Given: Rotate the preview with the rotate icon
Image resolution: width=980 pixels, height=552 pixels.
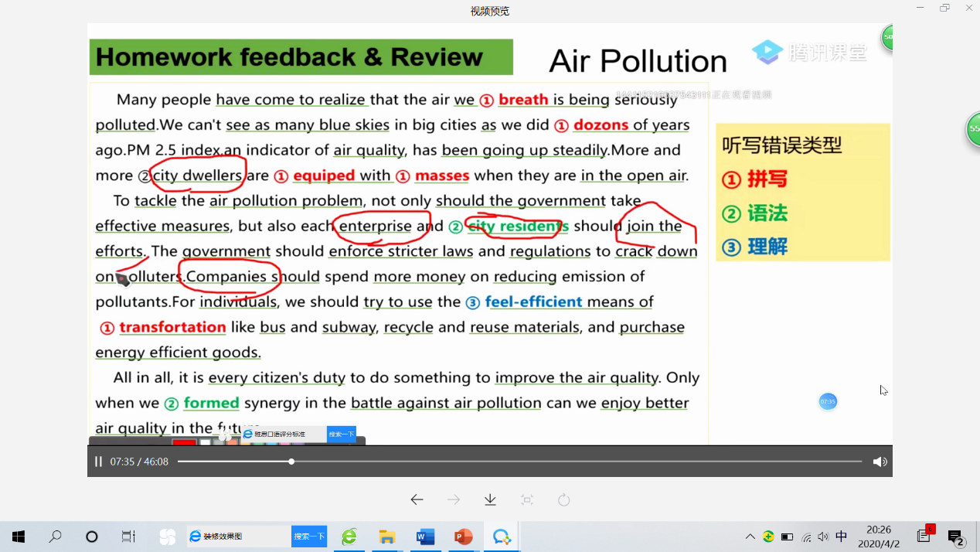Looking at the screenshot, I should [564, 499].
